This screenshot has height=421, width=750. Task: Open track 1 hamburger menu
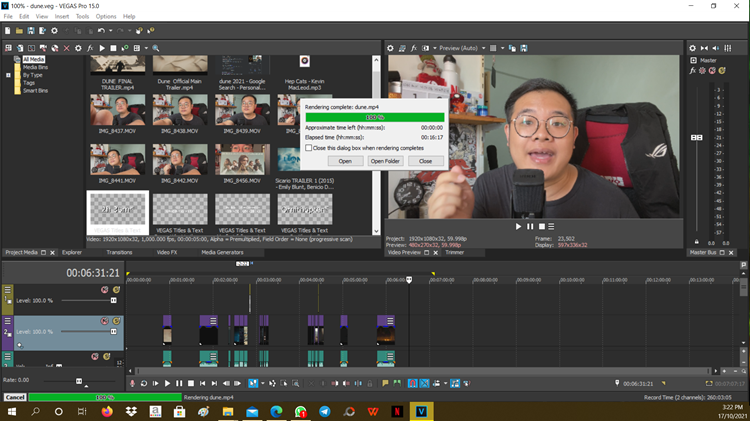click(x=8, y=289)
